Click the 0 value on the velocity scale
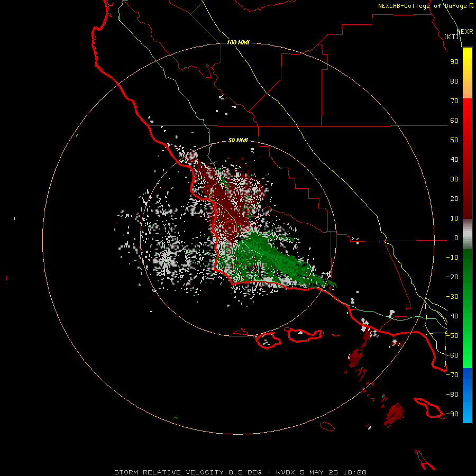Screen dimensions: 476x476 456,238
